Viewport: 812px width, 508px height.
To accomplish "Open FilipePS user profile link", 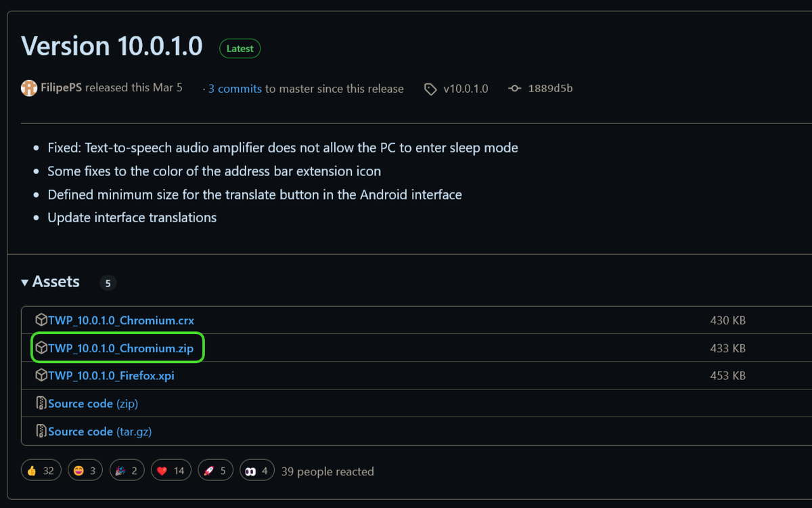I will coord(62,87).
